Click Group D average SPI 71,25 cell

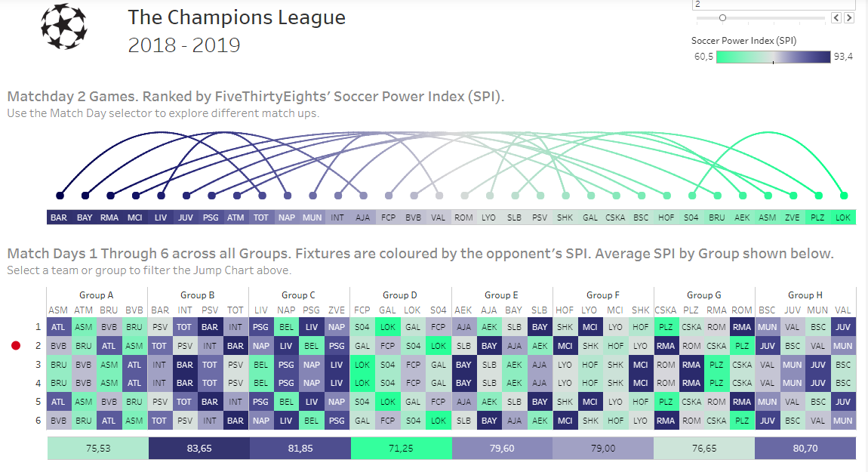point(400,448)
